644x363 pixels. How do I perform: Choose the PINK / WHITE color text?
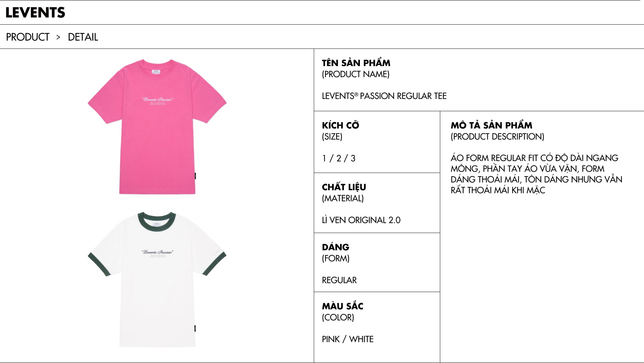point(347,339)
